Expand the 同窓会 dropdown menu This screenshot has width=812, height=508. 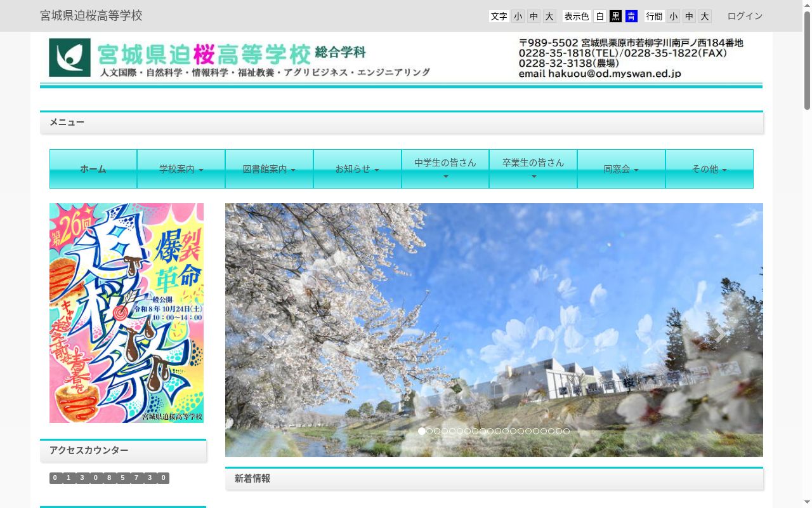point(621,169)
